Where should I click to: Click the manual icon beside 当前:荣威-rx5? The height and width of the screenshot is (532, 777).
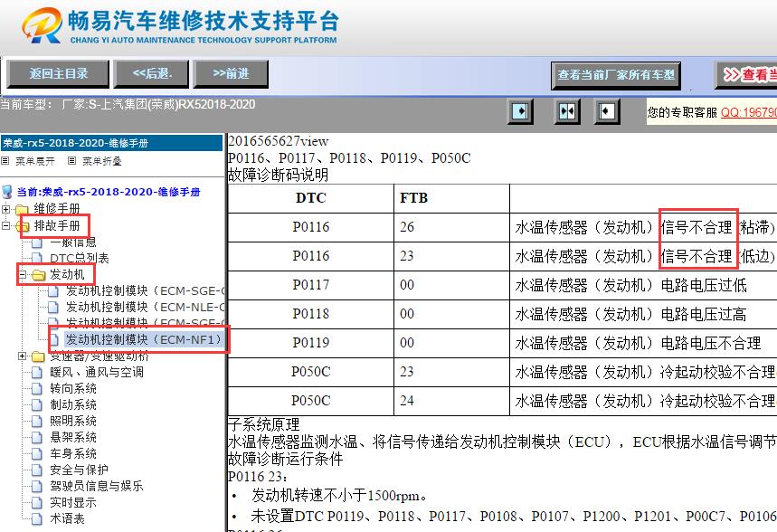pyautogui.click(x=7, y=192)
